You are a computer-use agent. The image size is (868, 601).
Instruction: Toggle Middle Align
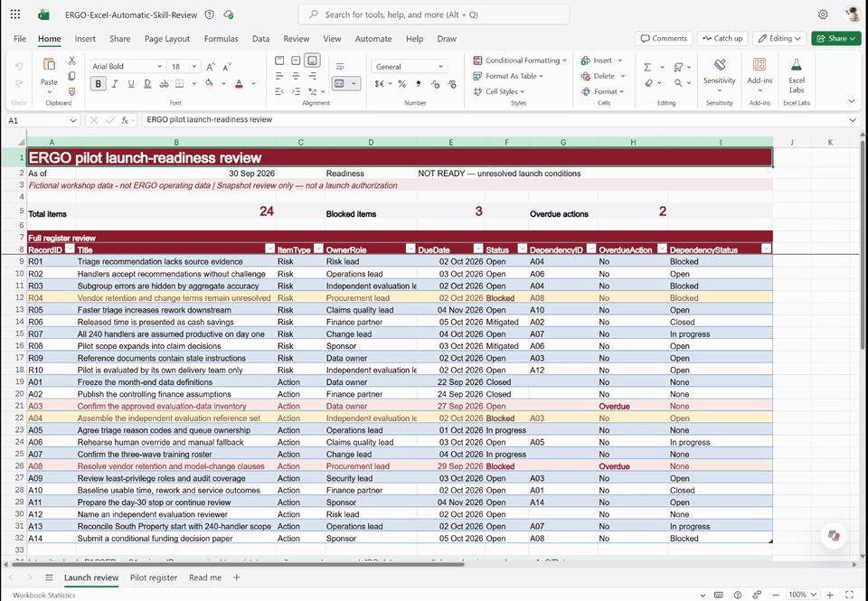[x=296, y=61]
